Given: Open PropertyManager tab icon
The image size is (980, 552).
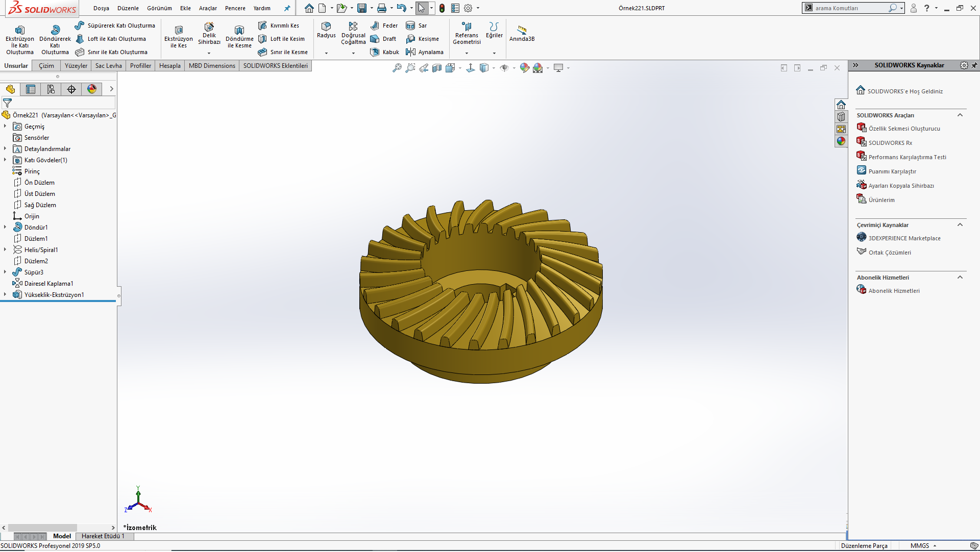Looking at the screenshot, I should click(x=31, y=89).
